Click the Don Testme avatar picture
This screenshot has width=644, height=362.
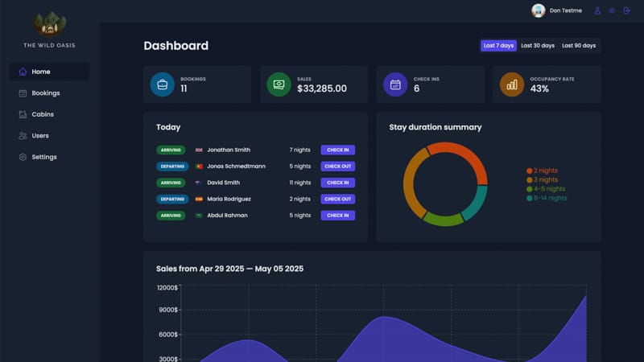pos(539,10)
